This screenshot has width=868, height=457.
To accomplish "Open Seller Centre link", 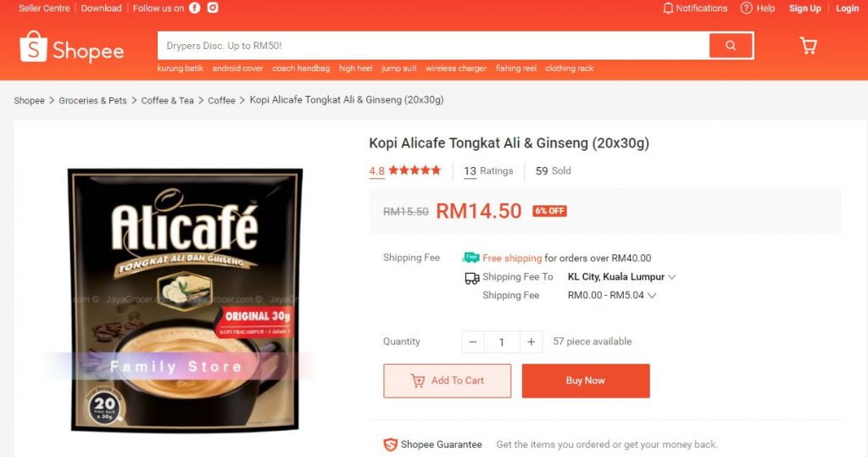I will [44, 8].
